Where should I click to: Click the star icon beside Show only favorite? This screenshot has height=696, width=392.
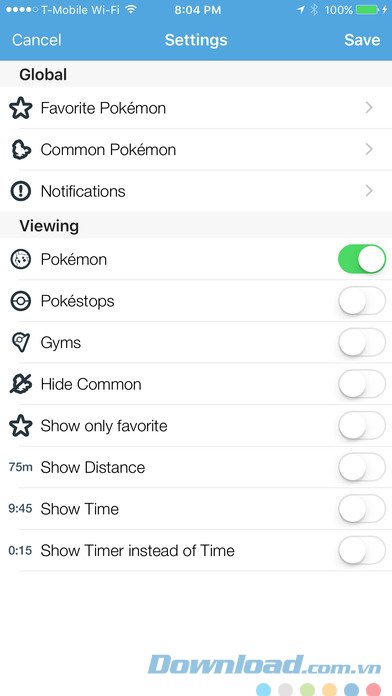tap(20, 426)
